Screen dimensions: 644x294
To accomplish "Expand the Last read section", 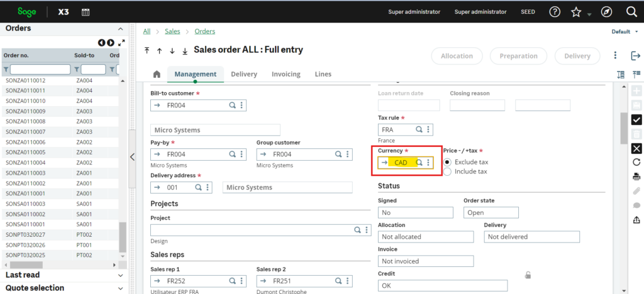I will tap(120, 275).
